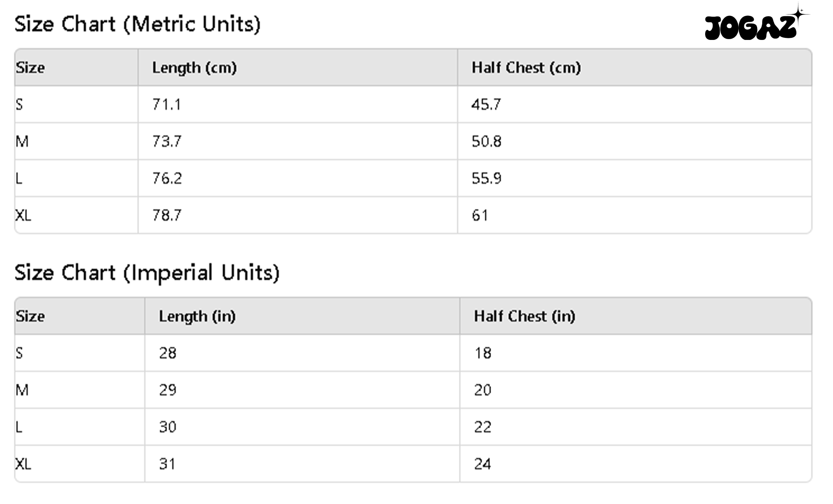Click the imperial length value 31
This screenshot has width=833, height=504.
(x=167, y=464)
